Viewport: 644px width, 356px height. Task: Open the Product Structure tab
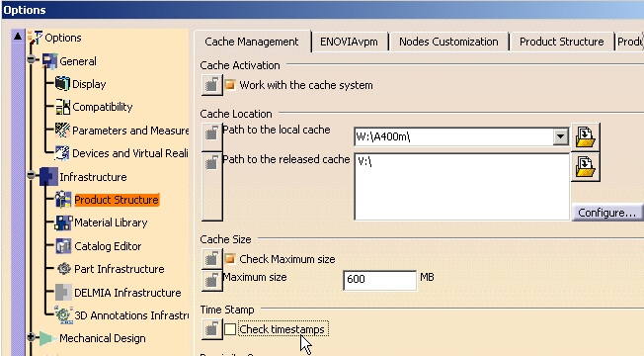(x=561, y=42)
